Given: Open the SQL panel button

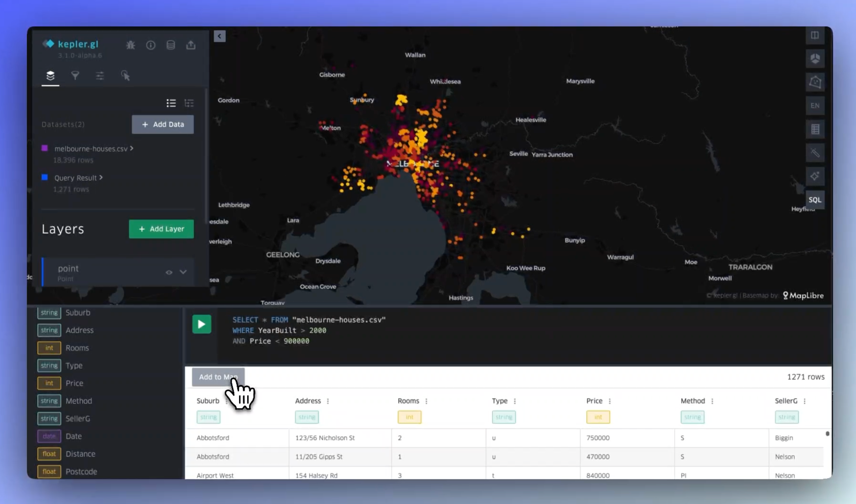Looking at the screenshot, I should pyautogui.click(x=815, y=200).
